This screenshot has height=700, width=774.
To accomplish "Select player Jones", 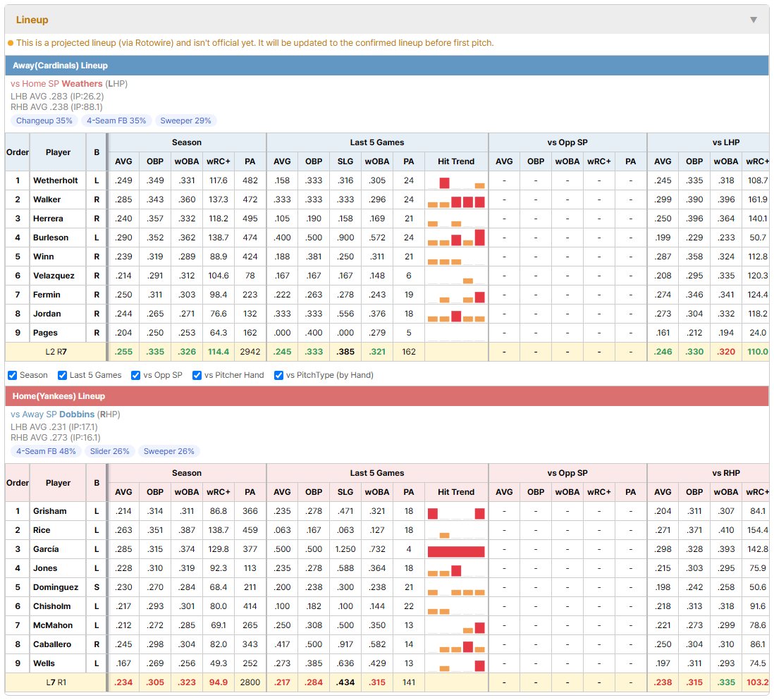I will click(x=45, y=568).
